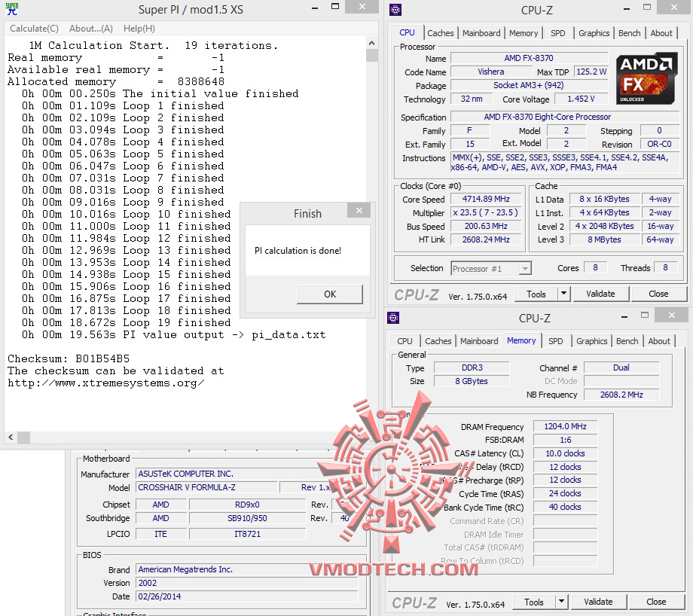Screen dimensions: 693x616
Task: Click the Super PI app icon in title bar
Action: pyautogui.click(x=12, y=9)
